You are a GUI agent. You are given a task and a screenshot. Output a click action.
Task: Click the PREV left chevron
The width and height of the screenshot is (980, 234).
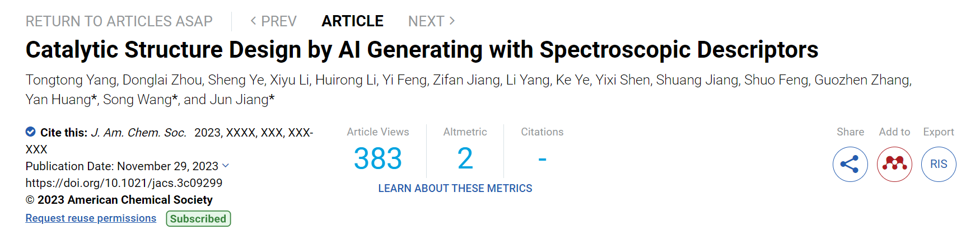pos(253,21)
